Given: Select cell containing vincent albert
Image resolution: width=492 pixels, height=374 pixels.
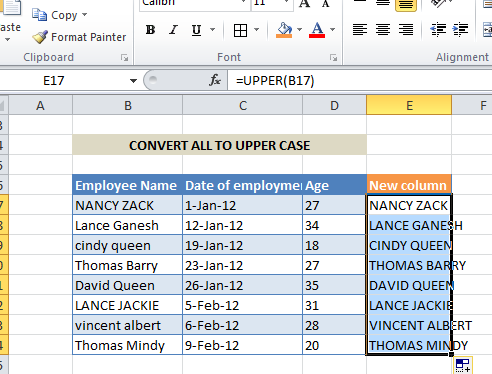Looking at the screenshot, I should (128, 325).
